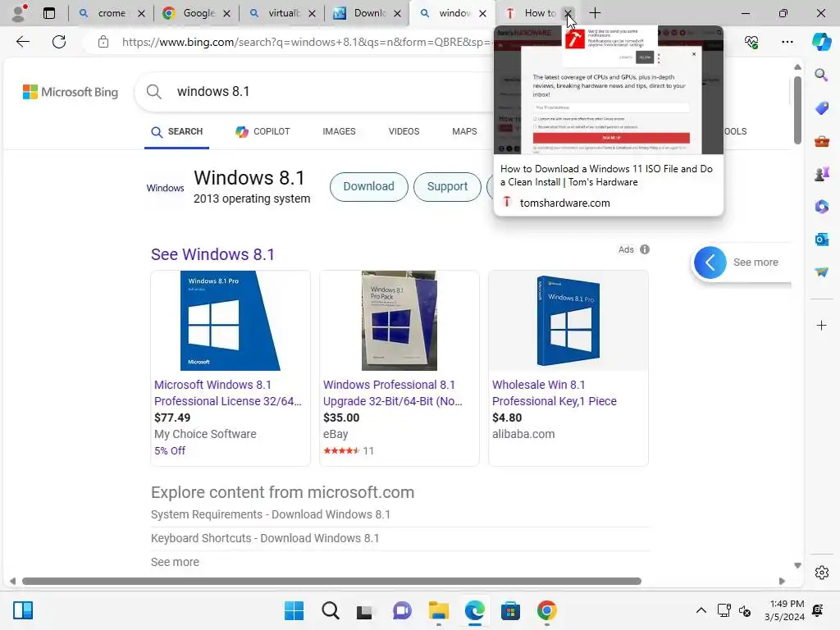This screenshot has width=840, height=630.
Task: Select the VIDEOS search tab
Action: click(x=404, y=131)
